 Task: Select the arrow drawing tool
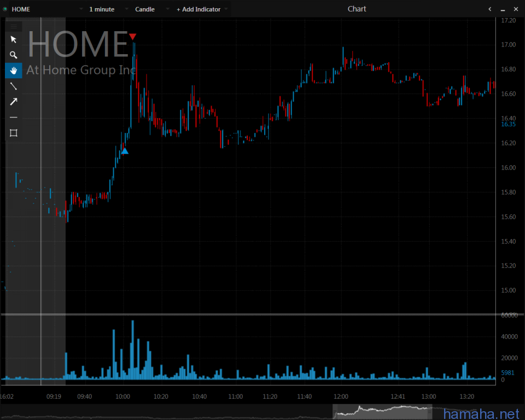13,102
